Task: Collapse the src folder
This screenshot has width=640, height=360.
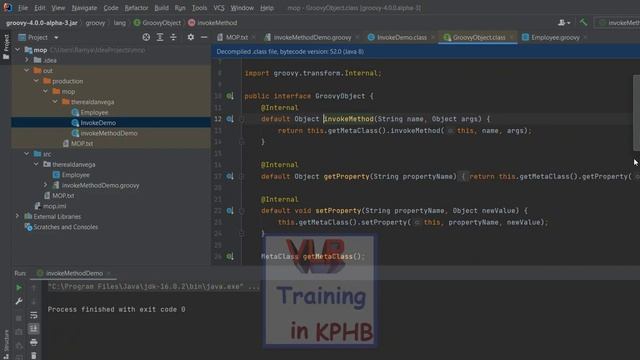Action: point(27,154)
